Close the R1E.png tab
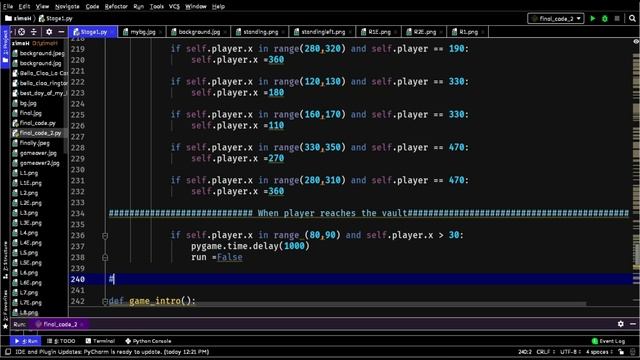 396,32
